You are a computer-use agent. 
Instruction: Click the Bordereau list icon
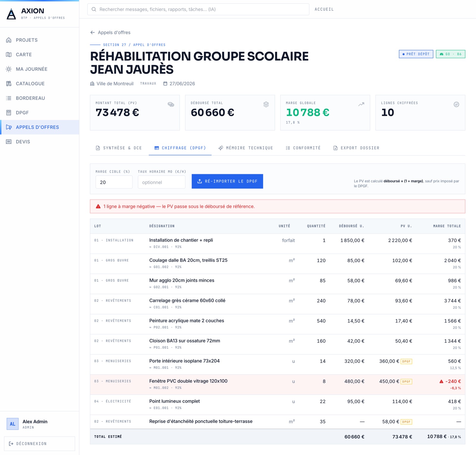[9, 98]
